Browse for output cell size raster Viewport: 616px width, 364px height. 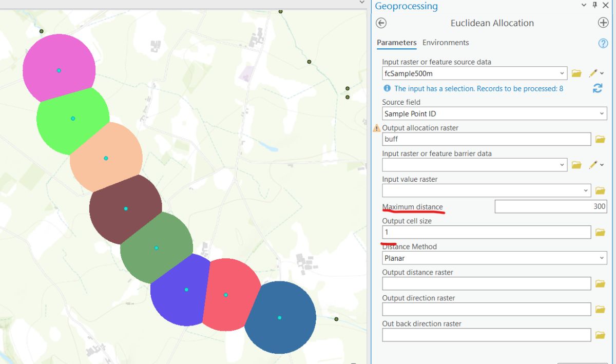[x=600, y=233]
